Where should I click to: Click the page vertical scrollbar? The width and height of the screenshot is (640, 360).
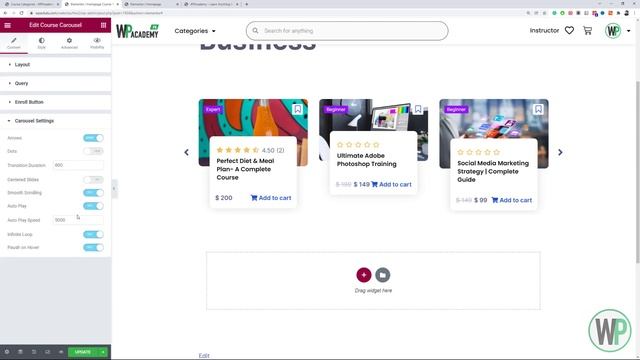[x=638, y=171]
